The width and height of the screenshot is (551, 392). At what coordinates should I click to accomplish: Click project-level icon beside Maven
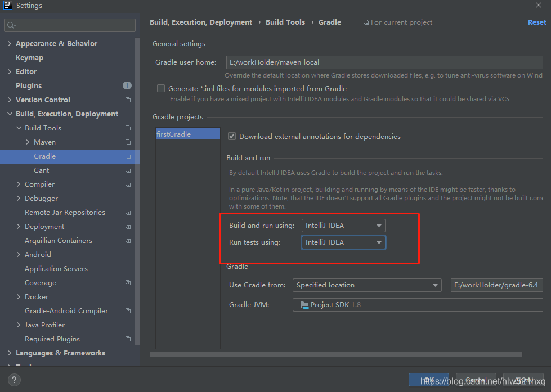click(128, 142)
